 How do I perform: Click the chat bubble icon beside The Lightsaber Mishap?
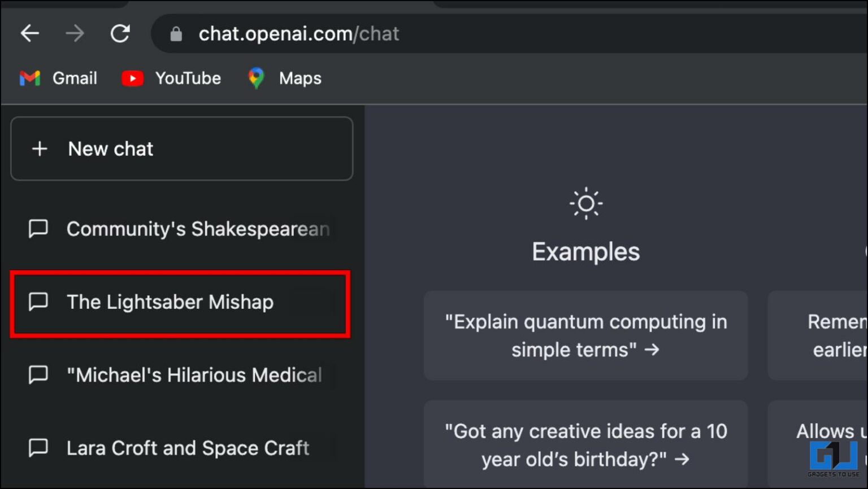[x=38, y=302]
